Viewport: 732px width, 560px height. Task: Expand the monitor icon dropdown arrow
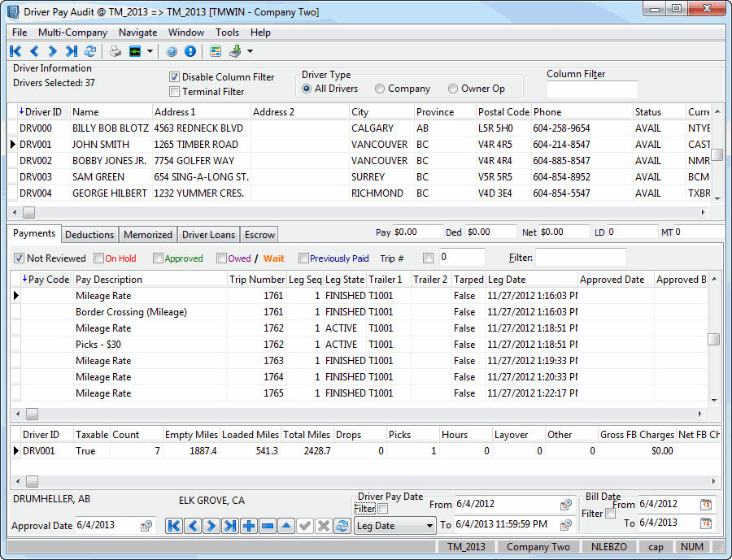150,51
